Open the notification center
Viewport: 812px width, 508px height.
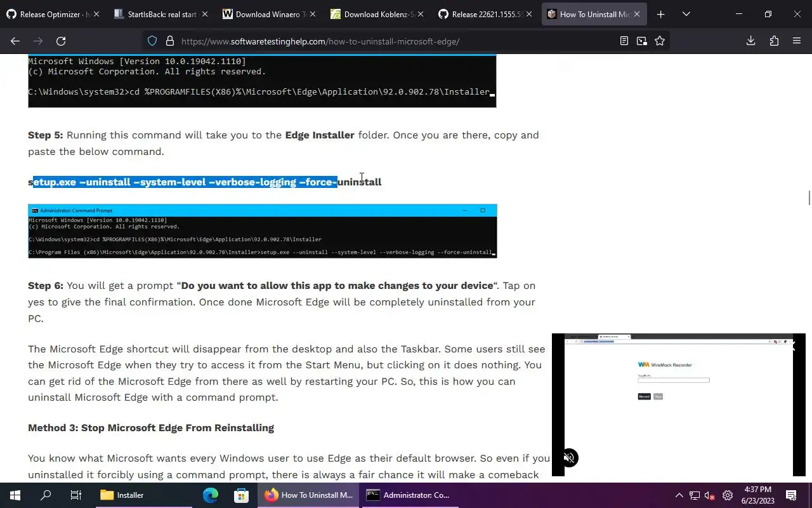[791, 495]
